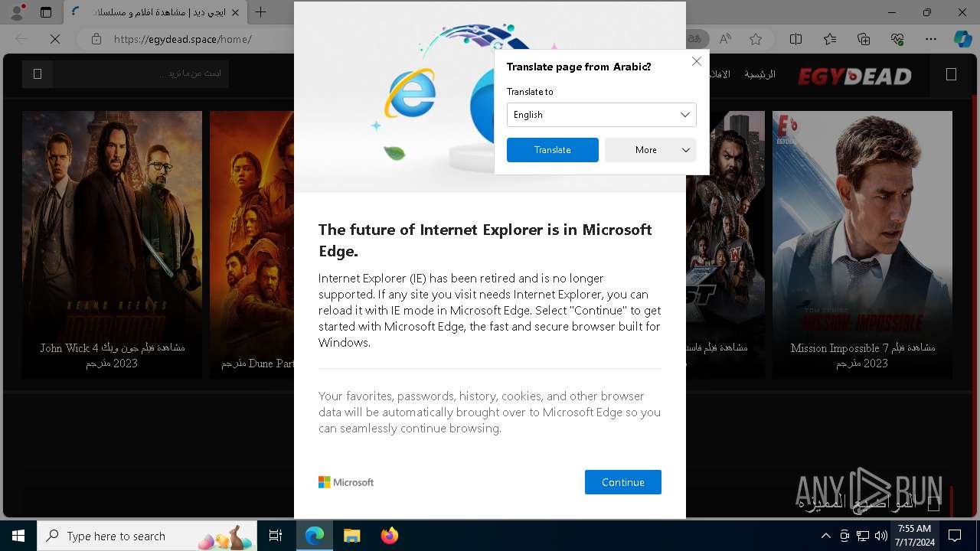Open the Windows Start menu

coord(18,536)
